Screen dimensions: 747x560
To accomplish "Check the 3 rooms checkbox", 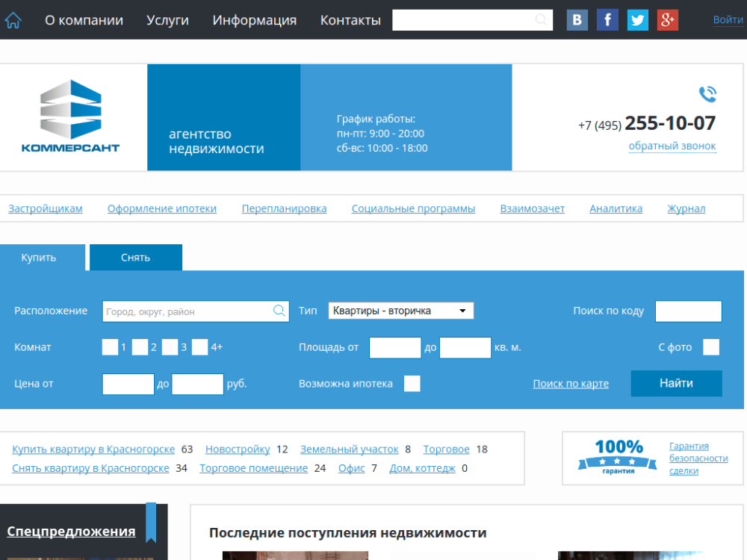I will point(170,347).
